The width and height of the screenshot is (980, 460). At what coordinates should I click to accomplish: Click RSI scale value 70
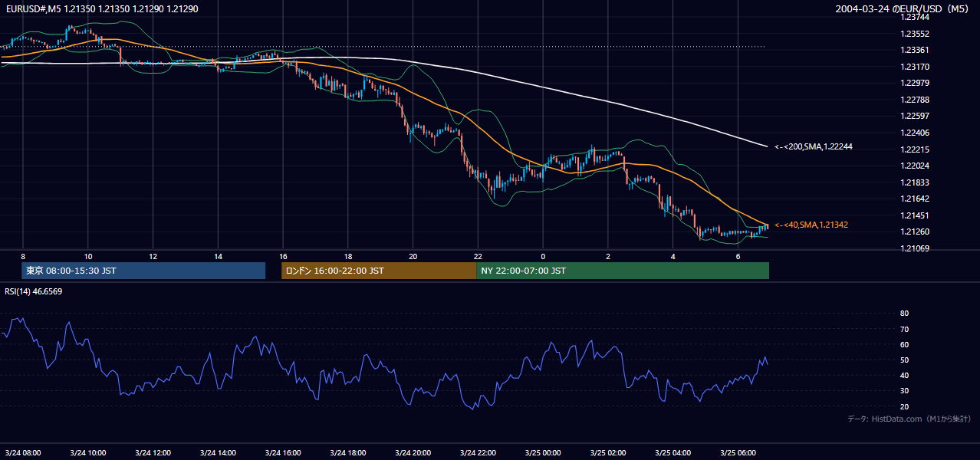(904, 329)
